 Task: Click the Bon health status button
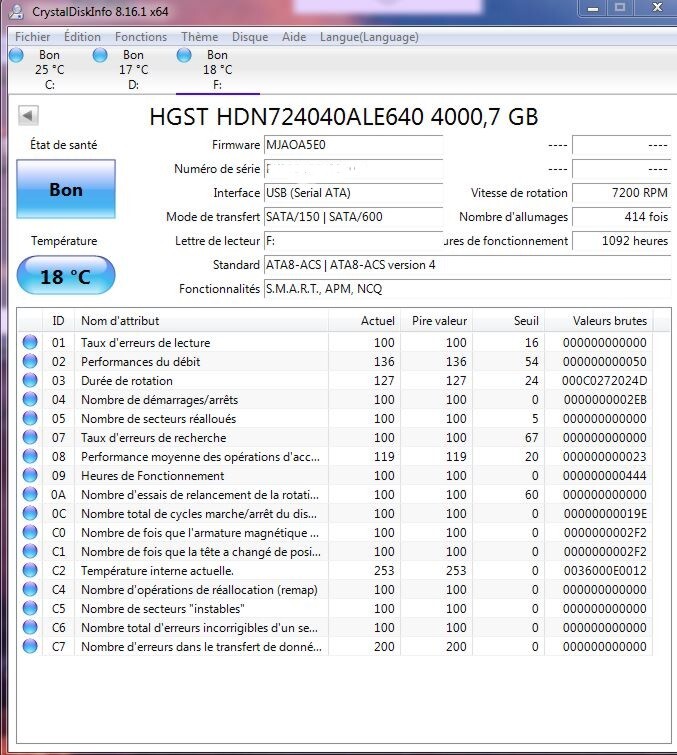[x=66, y=189]
